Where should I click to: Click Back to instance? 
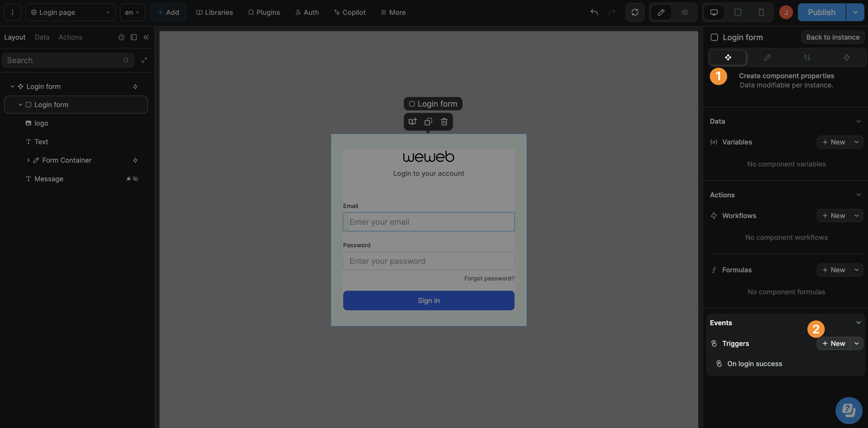pos(832,37)
